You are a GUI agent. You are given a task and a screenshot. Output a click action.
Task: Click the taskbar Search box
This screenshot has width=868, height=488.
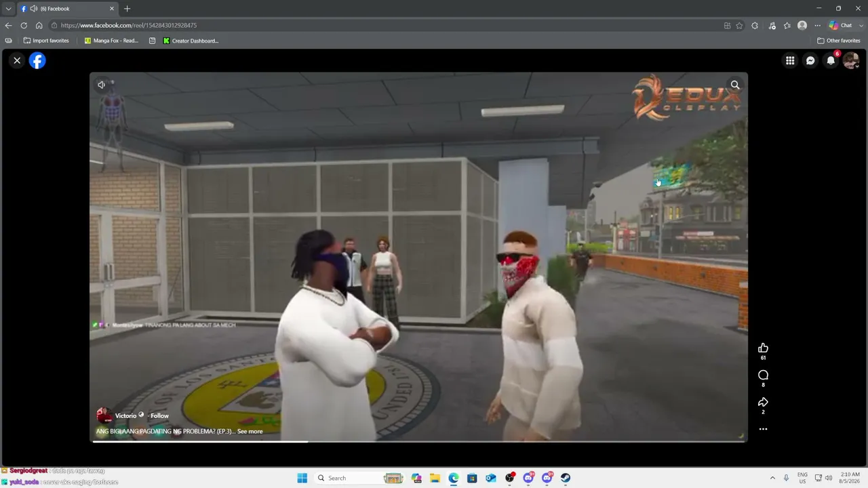(360, 478)
